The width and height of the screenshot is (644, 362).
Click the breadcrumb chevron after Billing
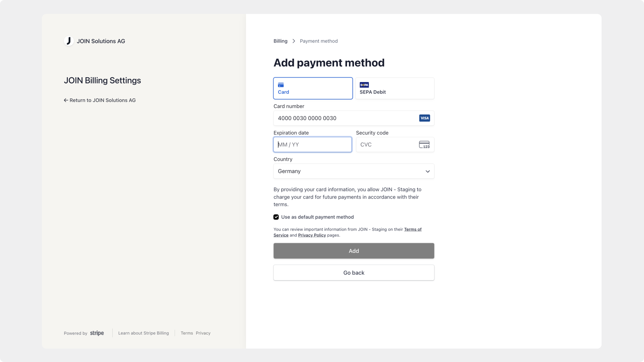pos(294,41)
